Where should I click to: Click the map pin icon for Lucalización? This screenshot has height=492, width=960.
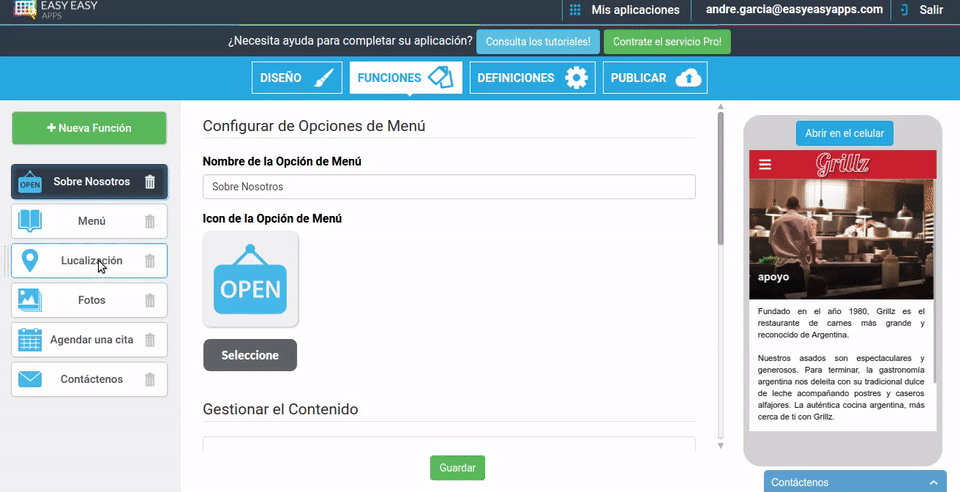(30, 261)
